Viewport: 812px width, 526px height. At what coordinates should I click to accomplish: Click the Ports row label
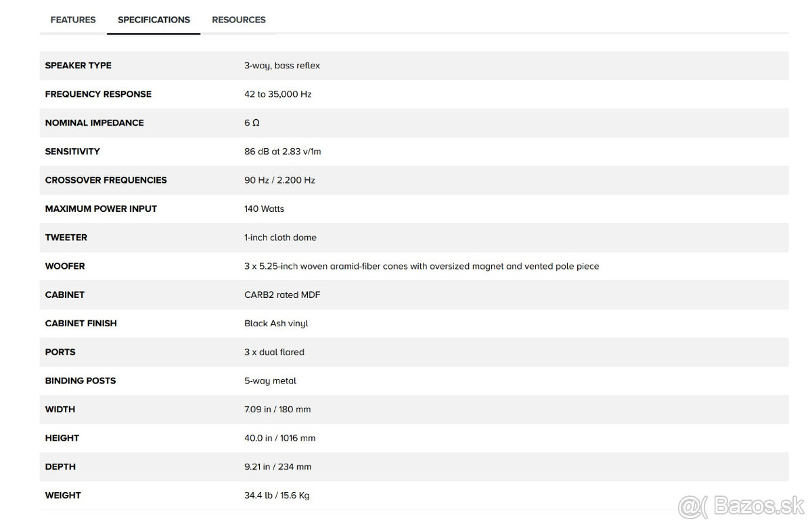[x=60, y=352]
